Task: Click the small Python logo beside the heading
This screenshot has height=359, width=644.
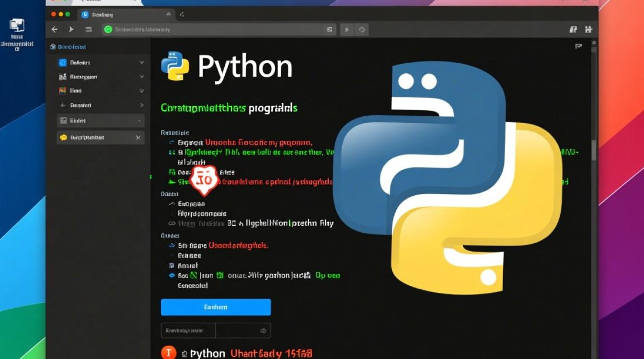Action: click(175, 66)
